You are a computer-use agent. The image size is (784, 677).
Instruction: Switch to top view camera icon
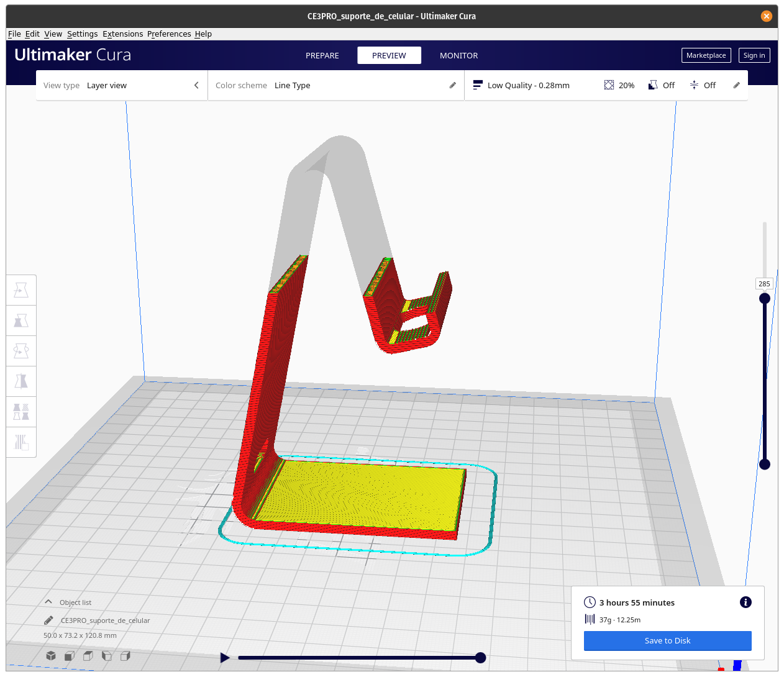coord(88,656)
